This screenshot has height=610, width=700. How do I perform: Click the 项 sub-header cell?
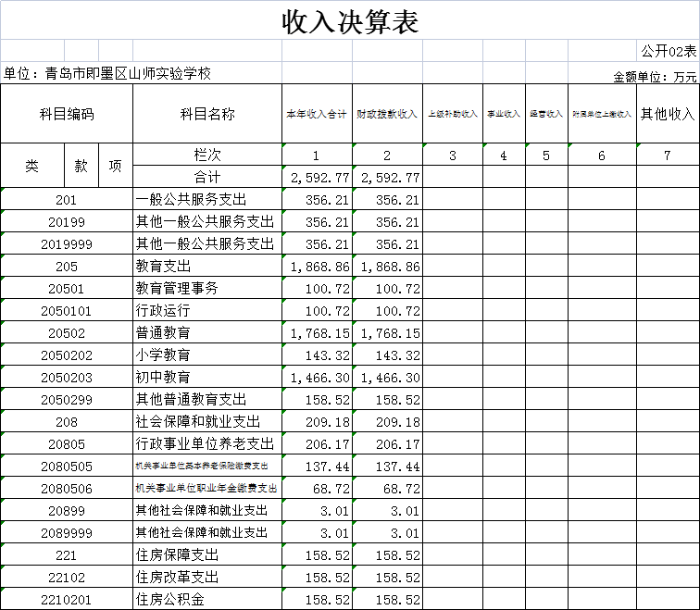coord(116,166)
